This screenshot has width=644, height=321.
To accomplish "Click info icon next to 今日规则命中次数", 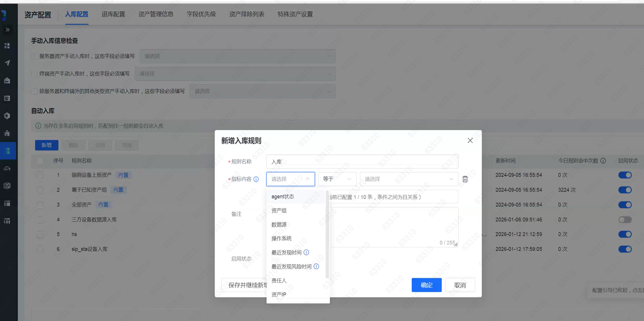I will pyautogui.click(x=603, y=161).
